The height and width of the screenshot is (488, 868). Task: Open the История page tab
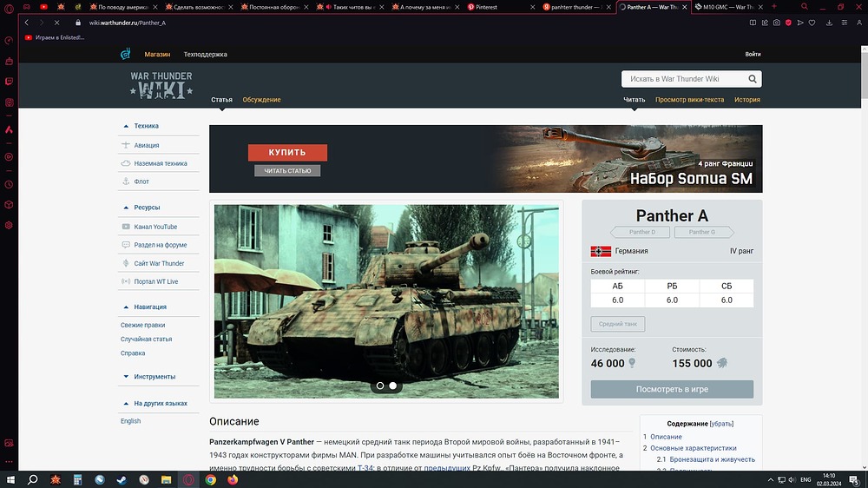pos(746,100)
